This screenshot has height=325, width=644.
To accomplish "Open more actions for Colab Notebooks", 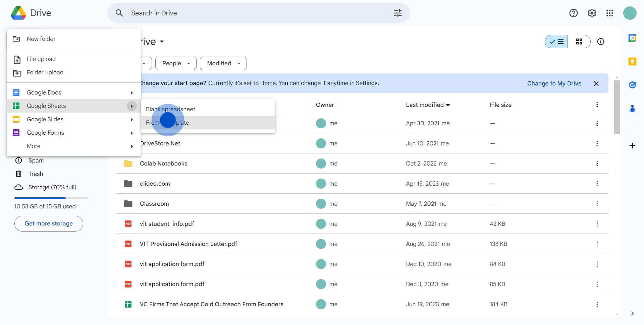I will click(597, 164).
